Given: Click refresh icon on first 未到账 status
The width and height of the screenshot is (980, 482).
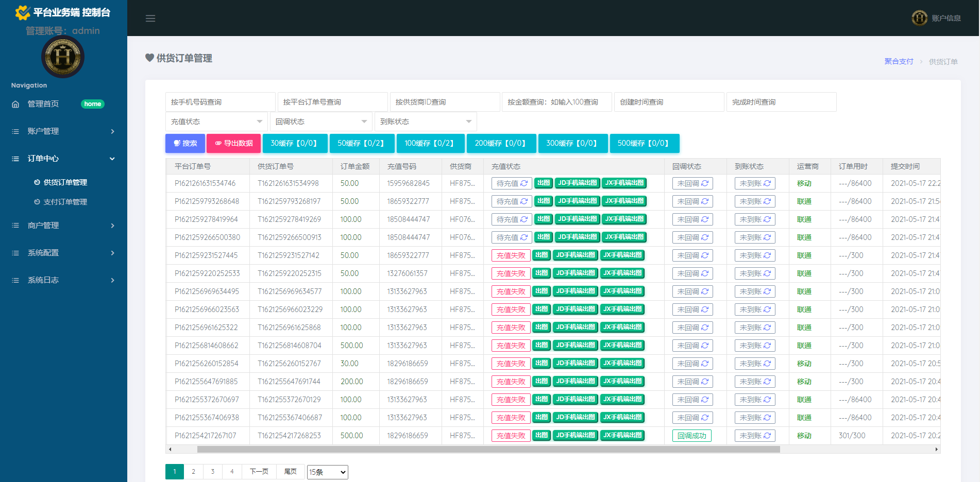Looking at the screenshot, I should tap(766, 183).
